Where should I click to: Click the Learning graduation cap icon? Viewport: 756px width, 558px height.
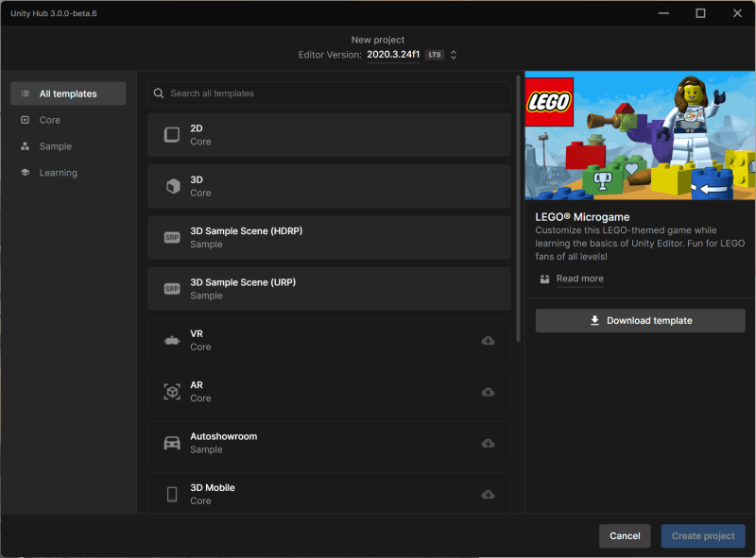pyautogui.click(x=26, y=172)
